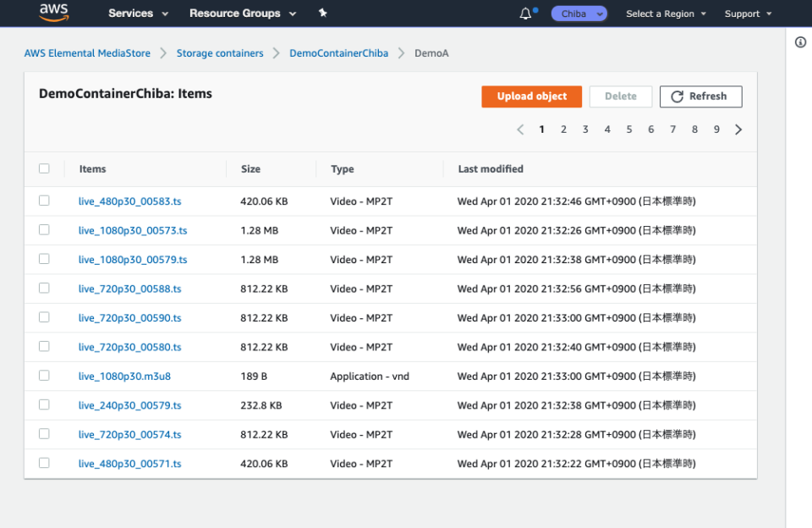Screen dimensions: 812x528
Task: Check the box for live_1080p30.m3u8
Action: (44, 376)
